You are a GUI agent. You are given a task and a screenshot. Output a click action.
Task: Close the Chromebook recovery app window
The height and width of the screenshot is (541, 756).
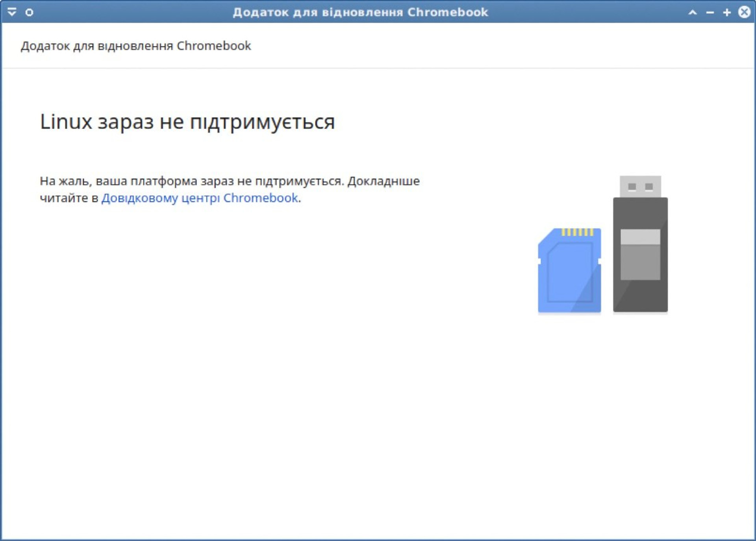tap(744, 12)
